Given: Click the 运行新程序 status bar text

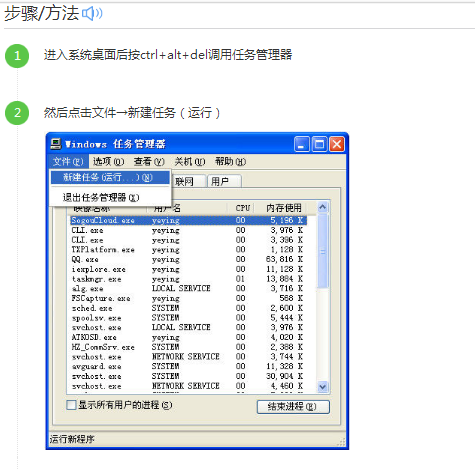Looking at the screenshot, I should click(72, 439).
